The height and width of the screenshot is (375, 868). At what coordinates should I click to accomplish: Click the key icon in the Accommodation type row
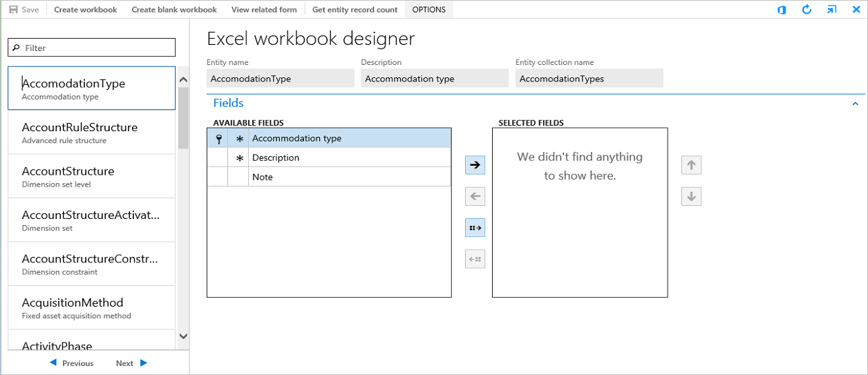218,138
